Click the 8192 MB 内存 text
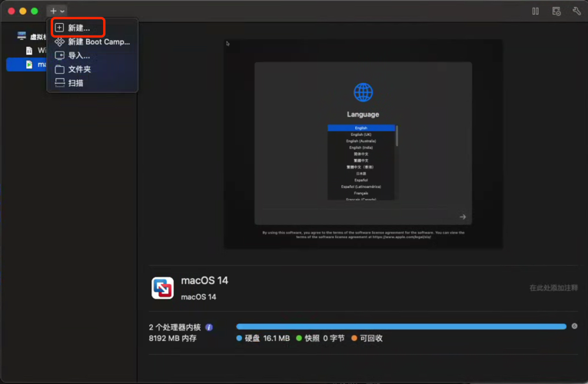588x384 pixels. (x=172, y=338)
